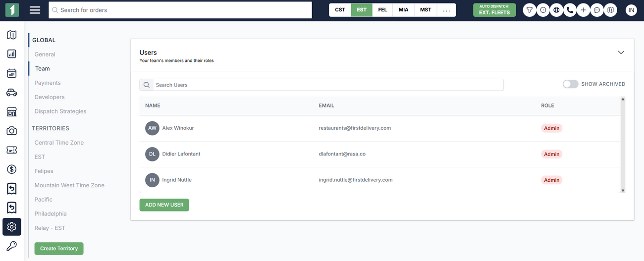644x261 pixels.
Task: Open Payments settings
Action: pos(48,83)
